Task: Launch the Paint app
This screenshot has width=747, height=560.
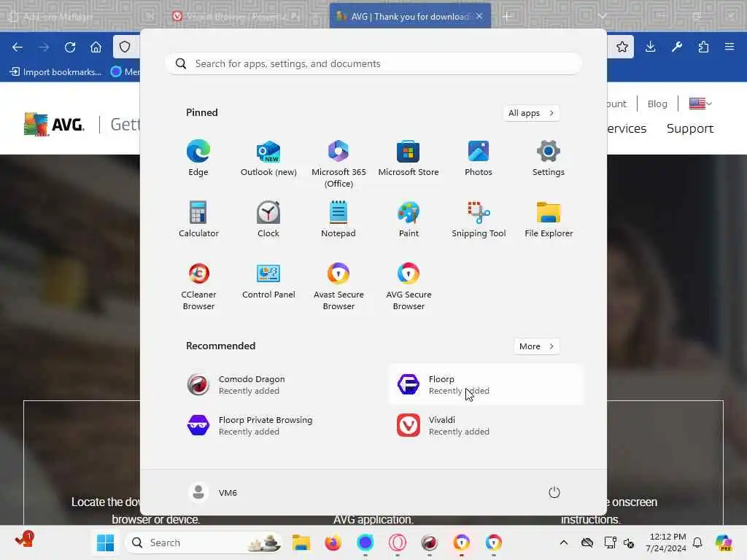Action: click(409, 219)
